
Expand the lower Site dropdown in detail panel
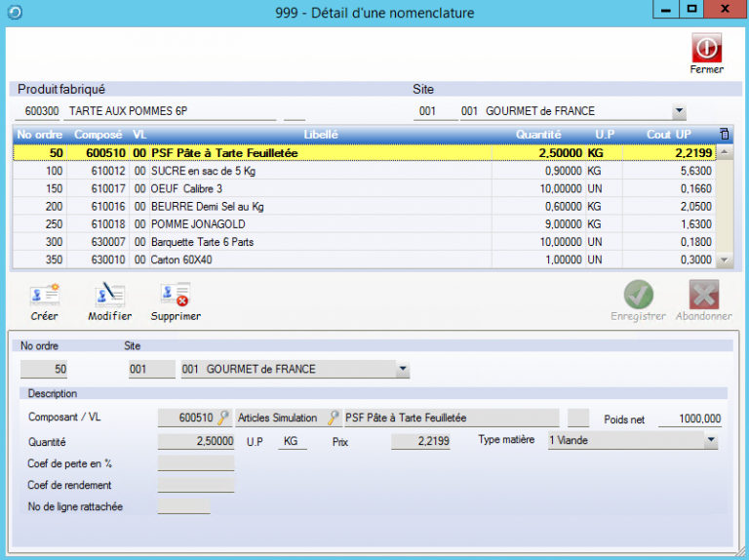pyautogui.click(x=402, y=370)
